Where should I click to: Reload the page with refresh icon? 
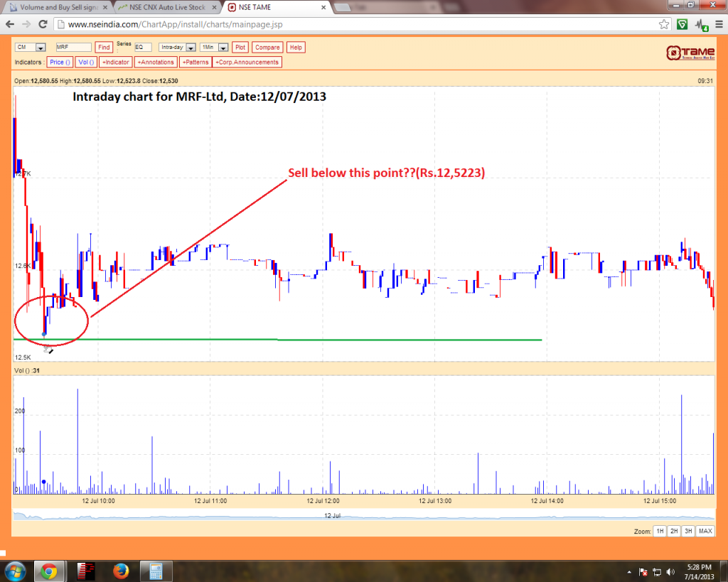coord(43,24)
